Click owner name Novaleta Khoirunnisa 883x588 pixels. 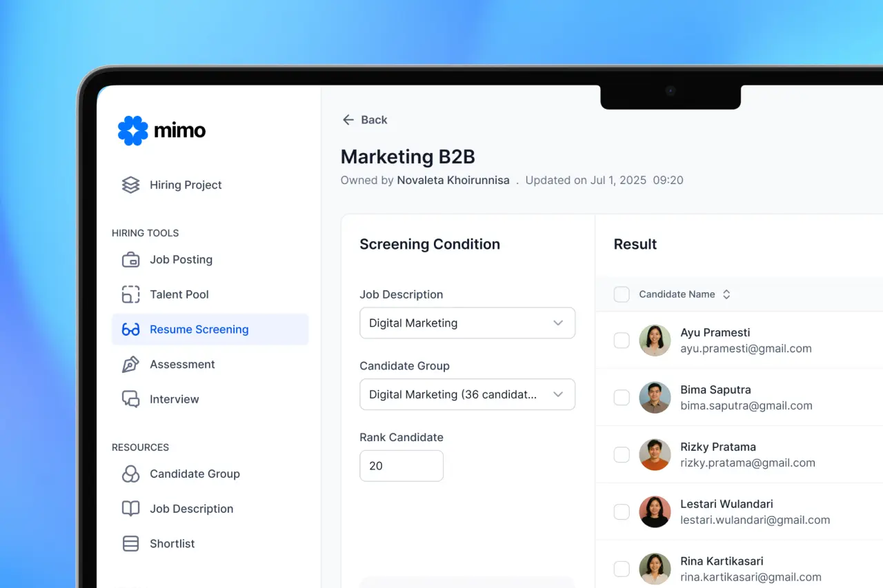[453, 181]
